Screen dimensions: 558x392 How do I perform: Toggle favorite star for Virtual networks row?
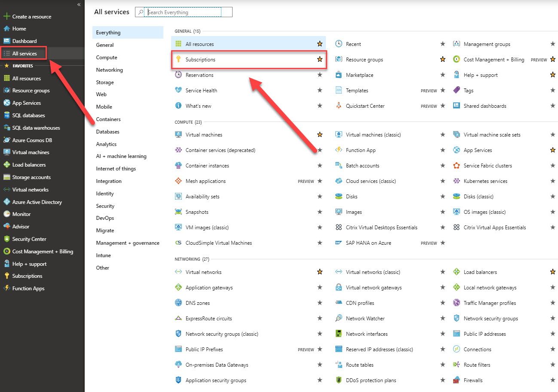pos(319,272)
